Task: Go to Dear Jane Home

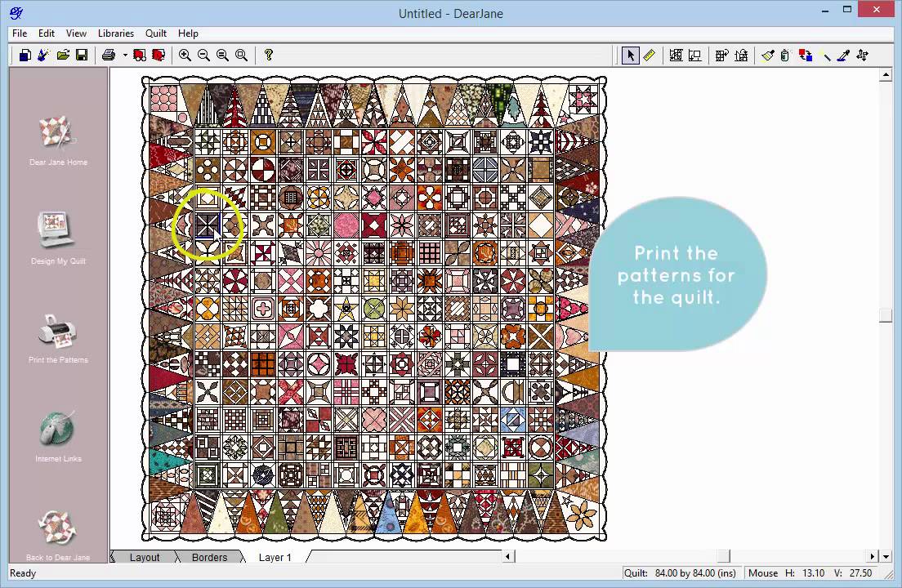Action: point(57,140)
